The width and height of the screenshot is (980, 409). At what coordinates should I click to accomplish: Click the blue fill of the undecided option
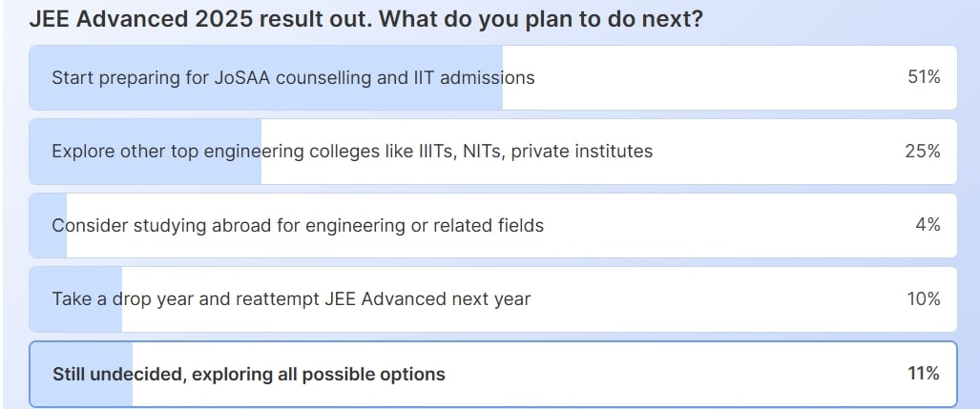(x=81, y=393)
